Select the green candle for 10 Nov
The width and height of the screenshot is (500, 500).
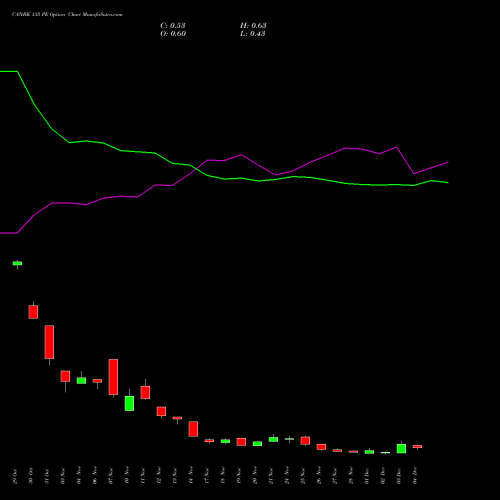click(129, 403)
